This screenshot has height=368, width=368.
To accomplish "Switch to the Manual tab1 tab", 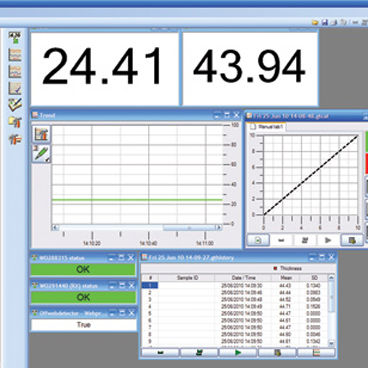I will (x=267, y=127).
